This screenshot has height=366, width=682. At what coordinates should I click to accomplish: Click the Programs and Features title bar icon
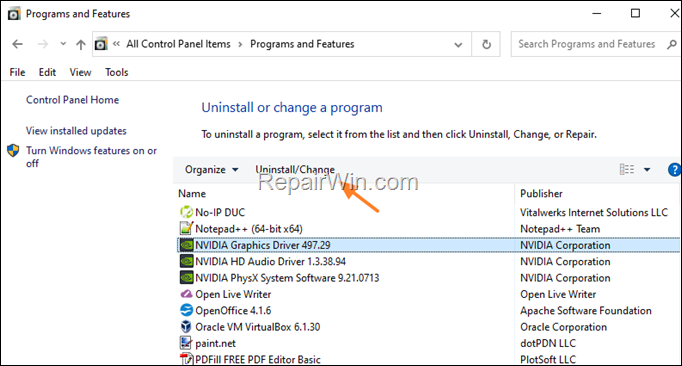point(14,14)
